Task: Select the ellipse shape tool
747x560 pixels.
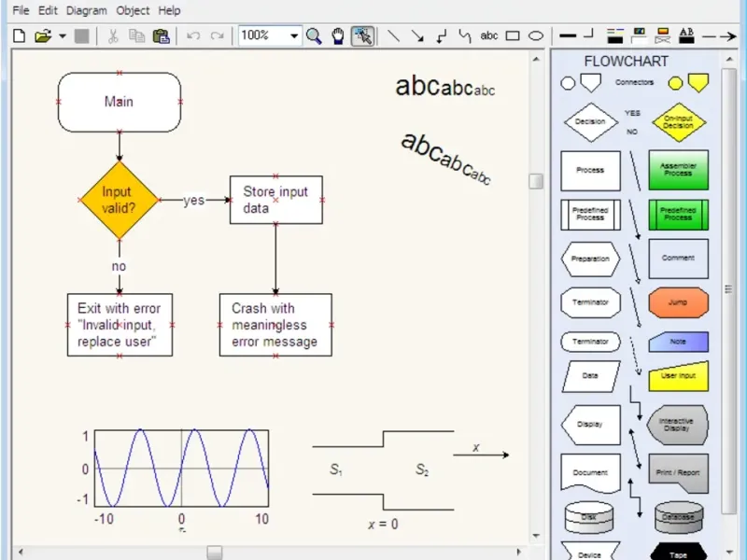Action: 536,35
